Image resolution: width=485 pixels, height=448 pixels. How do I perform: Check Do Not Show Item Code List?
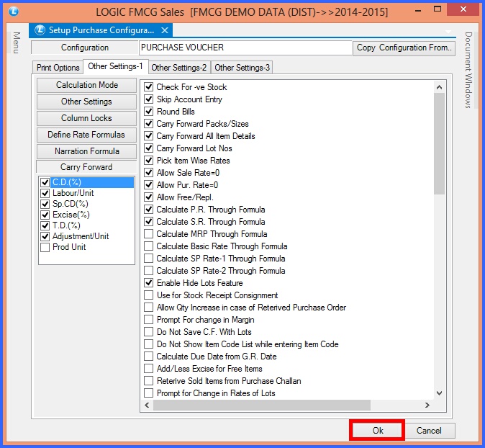click(149, 344)
